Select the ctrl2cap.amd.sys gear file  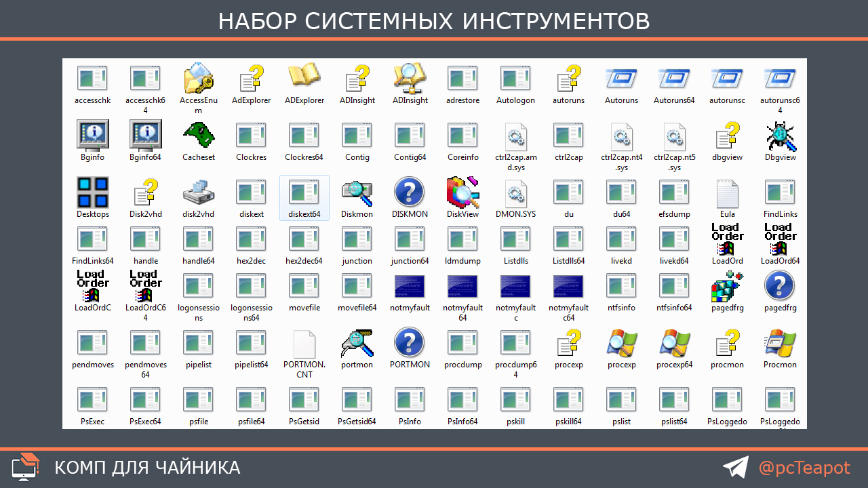pos(516,136)
